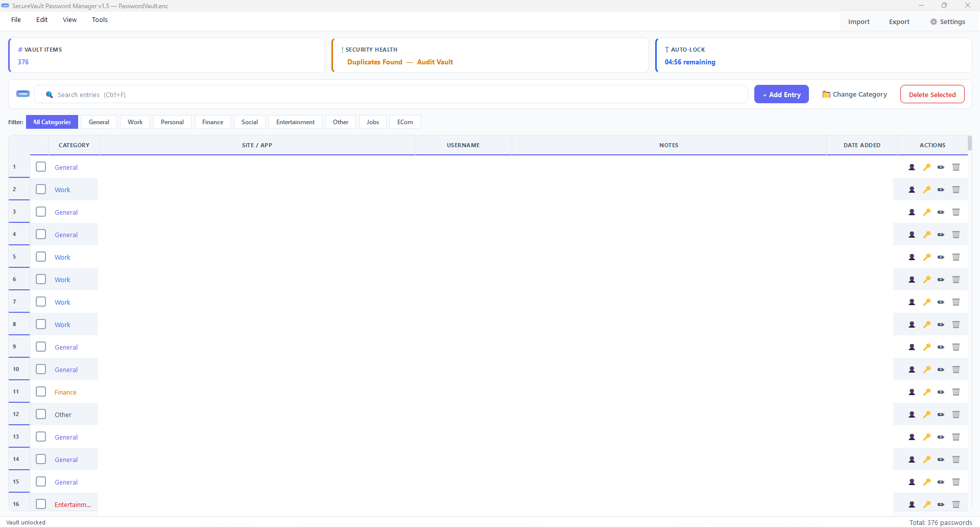Check the Entertainment row 16 checkbox
This screenshot has width=980, height=528.
coord(41,504)
